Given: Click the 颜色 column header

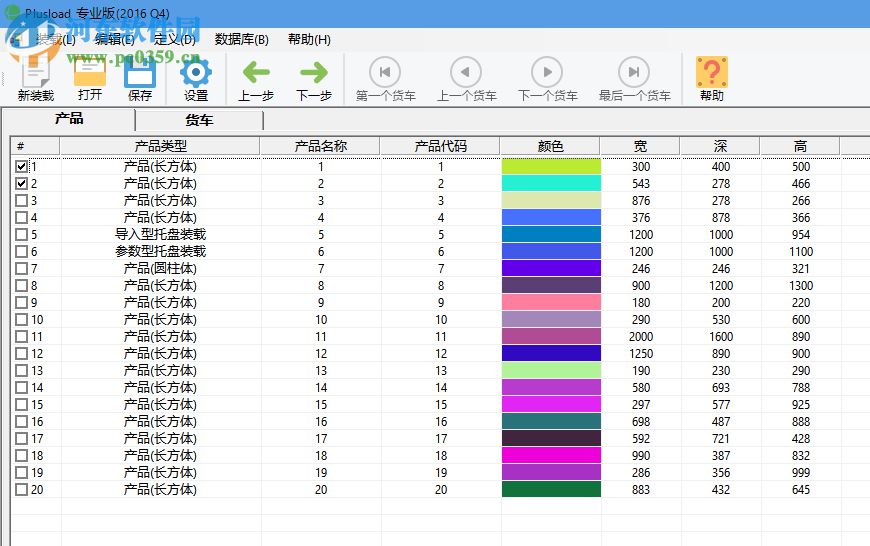Looking at the screenshot, I should click(x=550, y=146).
